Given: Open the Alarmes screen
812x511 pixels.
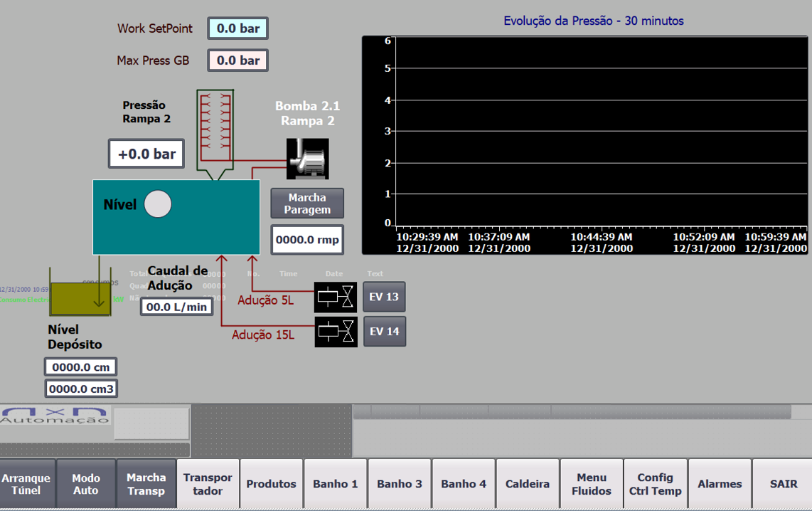Looking at the screenshot, I should click(720, 484).
